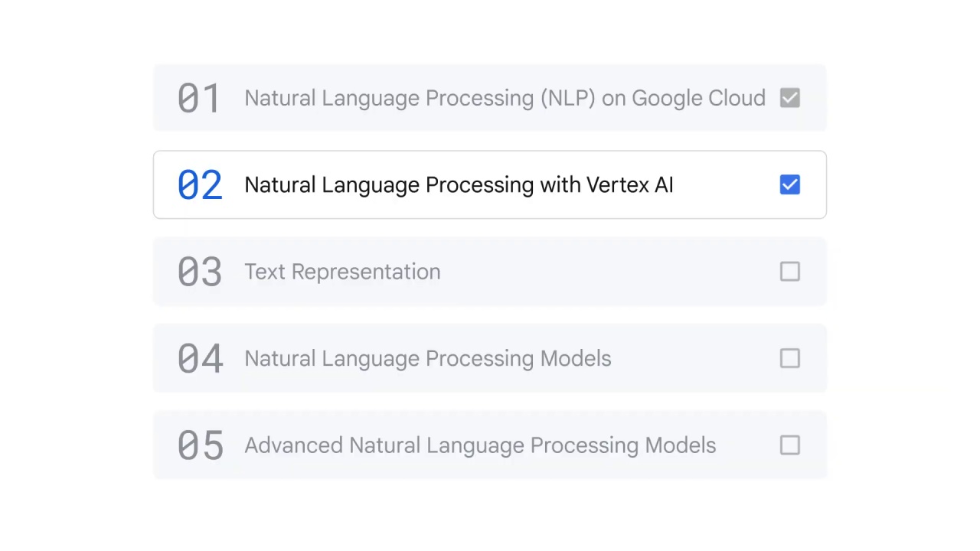Click the blue module number 02
Viewport: 980px width, 551px height.
point(199,185)
